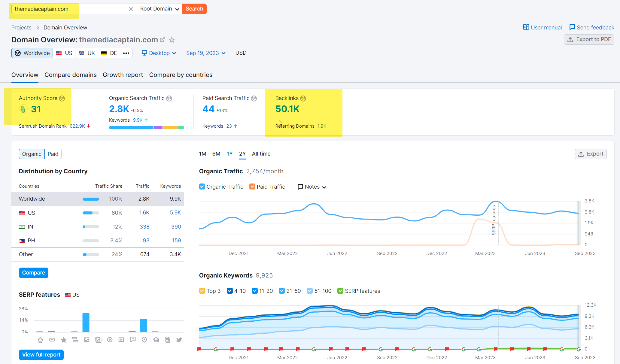Open the Referring Domains 1.9K value
620x364 pixels.
322,126
